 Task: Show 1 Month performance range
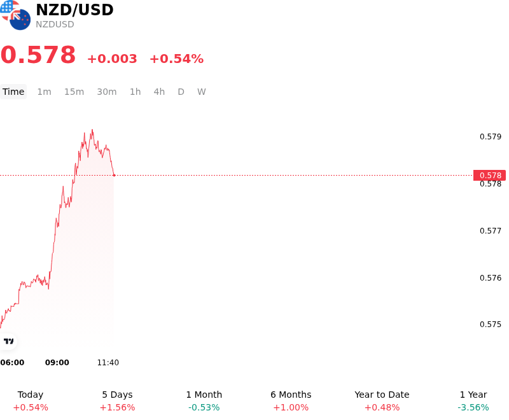204,401
